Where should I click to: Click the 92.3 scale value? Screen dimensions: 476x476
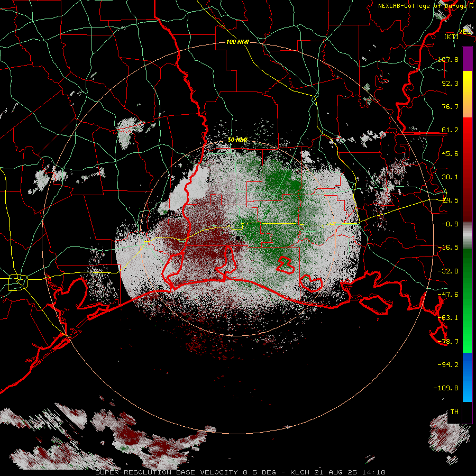[450, 83]
